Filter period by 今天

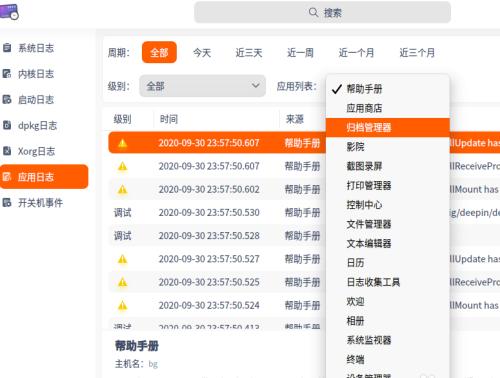(202, 53)
